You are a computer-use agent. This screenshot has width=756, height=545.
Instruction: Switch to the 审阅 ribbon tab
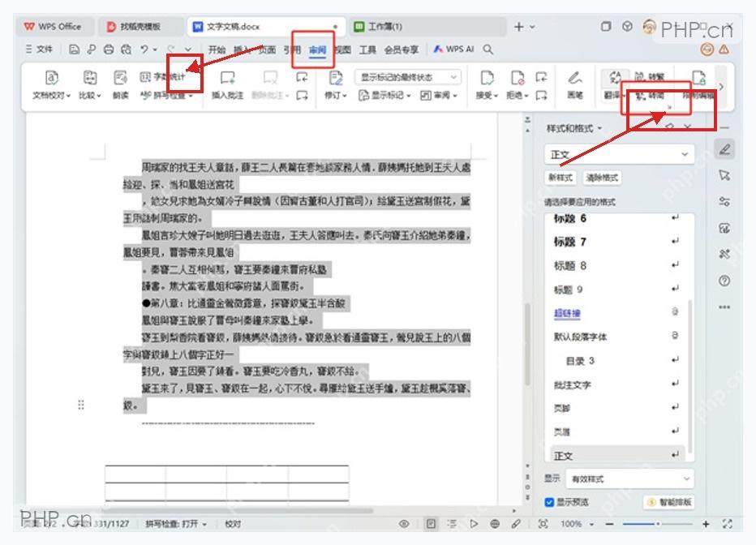pyautogui.click(x=318, y=49)
